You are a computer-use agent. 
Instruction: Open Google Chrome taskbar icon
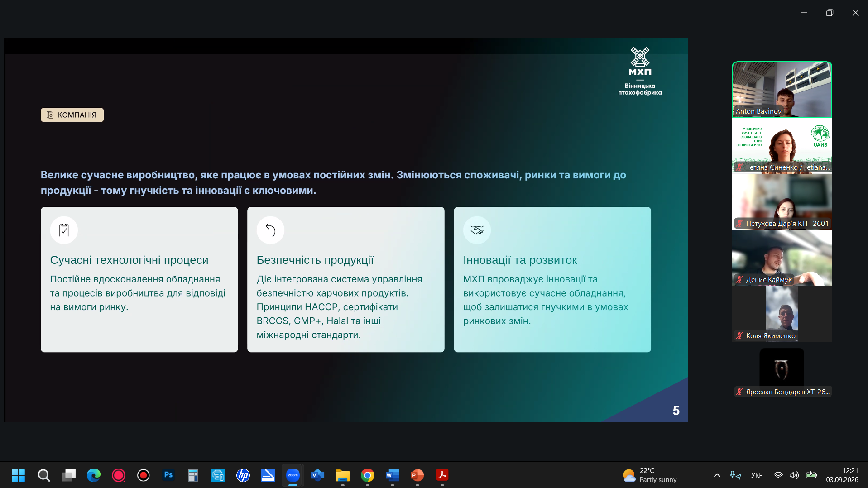click(x=368, y=475)
